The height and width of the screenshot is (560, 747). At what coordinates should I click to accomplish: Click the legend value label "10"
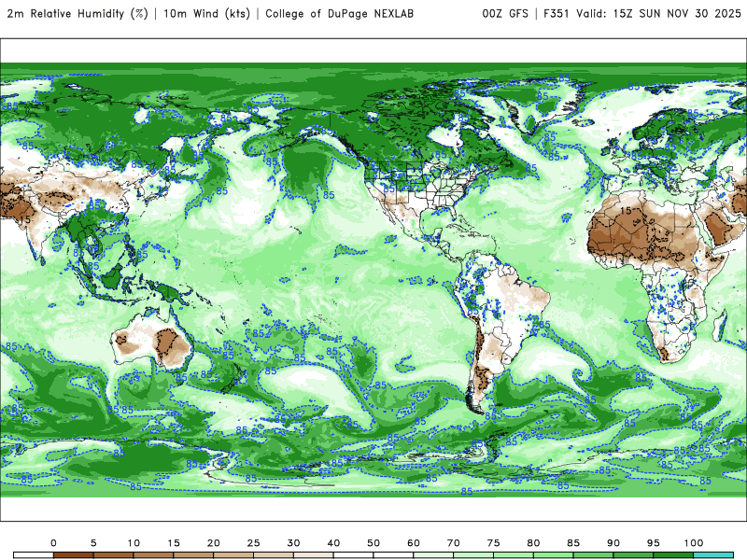pyautogui.click(x=134, y=543)
